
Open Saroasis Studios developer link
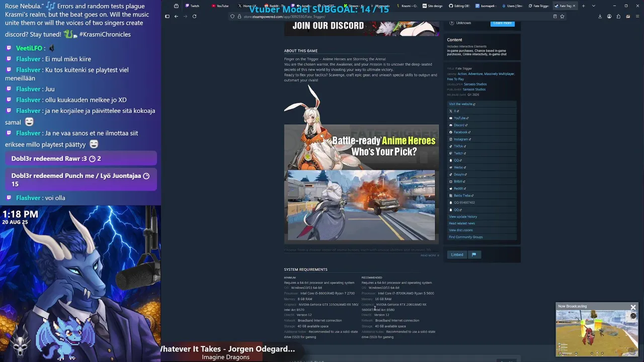(x=475, y=84)
